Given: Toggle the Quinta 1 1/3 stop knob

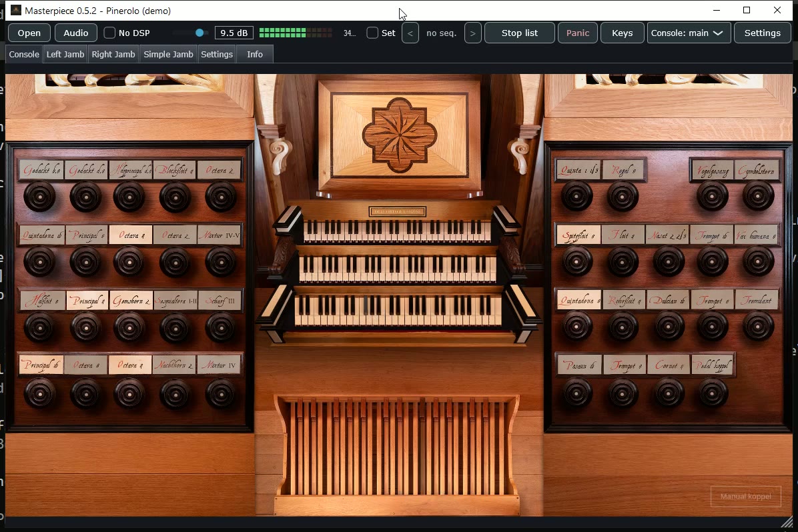Looking at the screenshot, I should click(x=577, y=196).
